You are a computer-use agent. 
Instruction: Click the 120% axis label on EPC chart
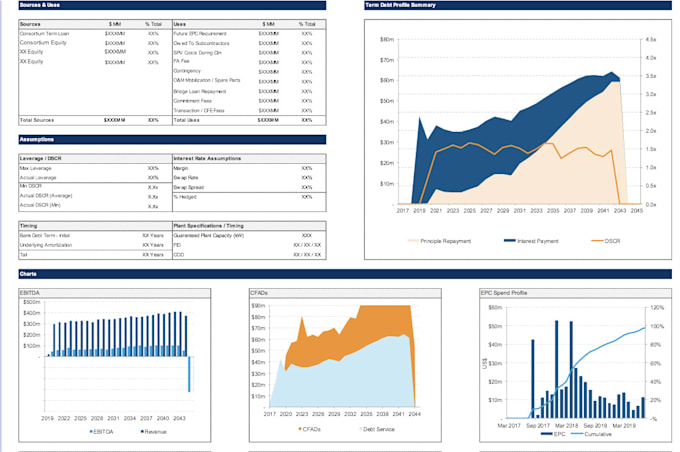[657, 308]
